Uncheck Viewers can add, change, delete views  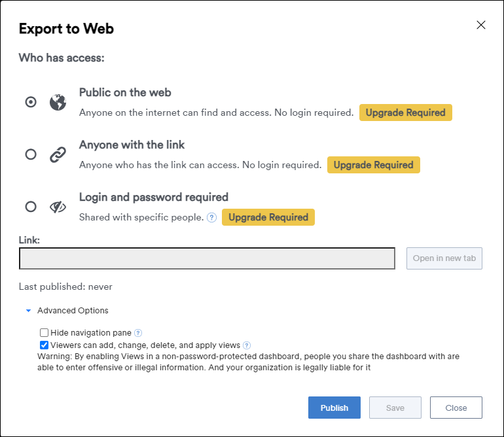[44, 345]
